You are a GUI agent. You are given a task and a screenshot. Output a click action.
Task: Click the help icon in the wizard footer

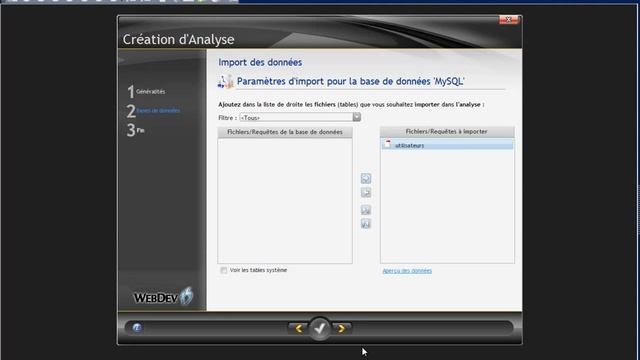click(x=137, y=327)
